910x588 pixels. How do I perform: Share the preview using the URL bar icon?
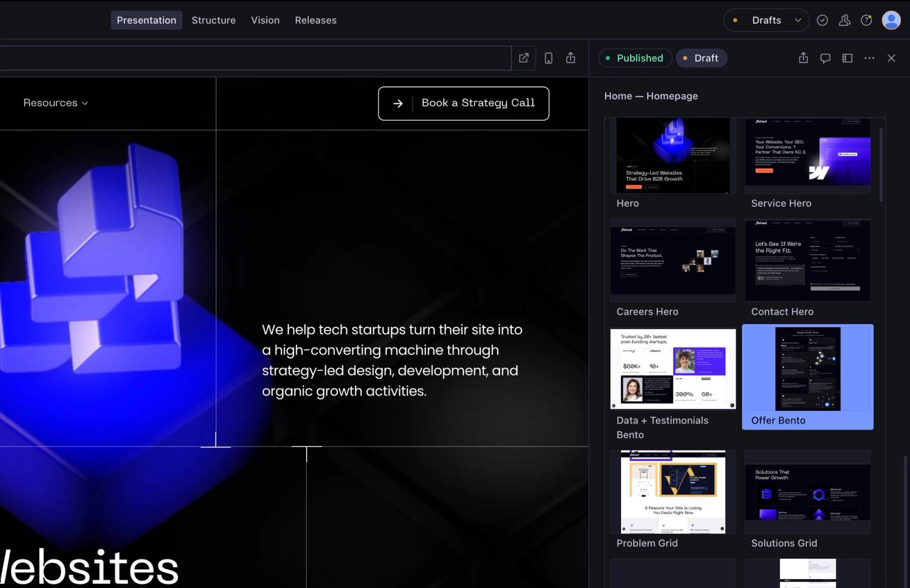[x=570, y=58]
